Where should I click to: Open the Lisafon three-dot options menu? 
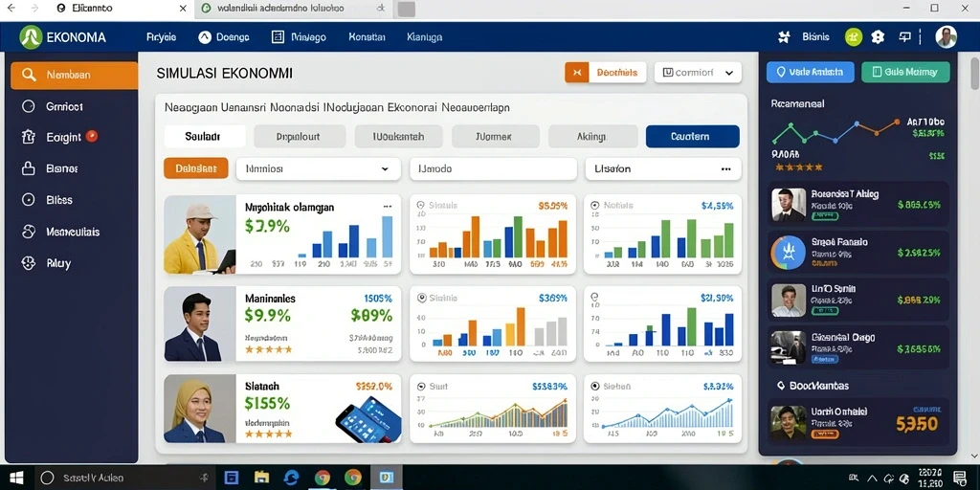click(725, 168)
